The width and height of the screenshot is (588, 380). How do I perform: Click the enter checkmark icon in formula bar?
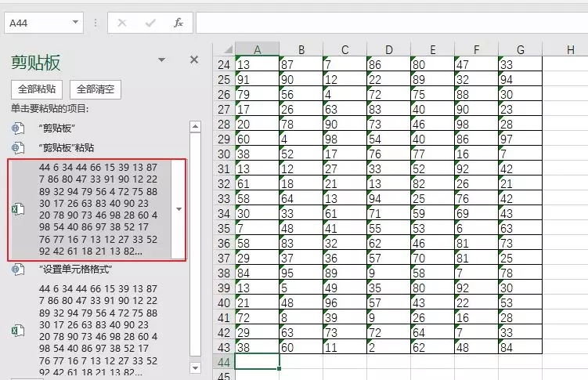(x=150, y=23)
